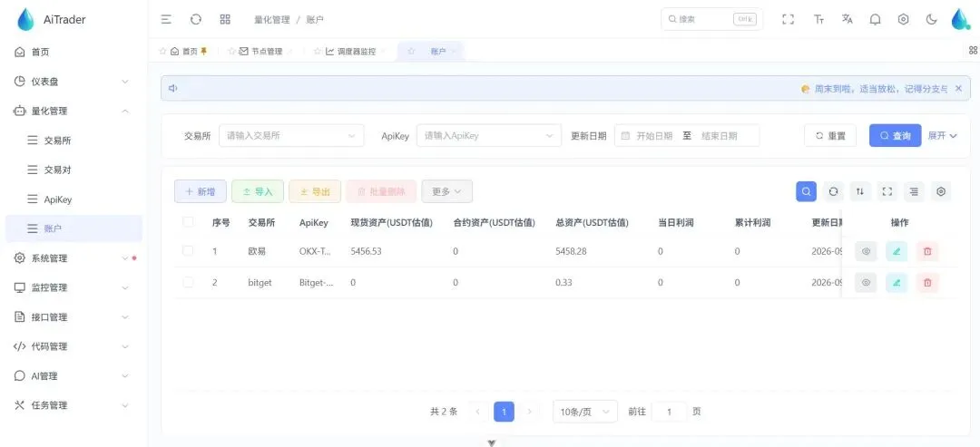Collapse the sidebar with hamburger icon
The image size is (980, 447).
[x=166, y=19]
